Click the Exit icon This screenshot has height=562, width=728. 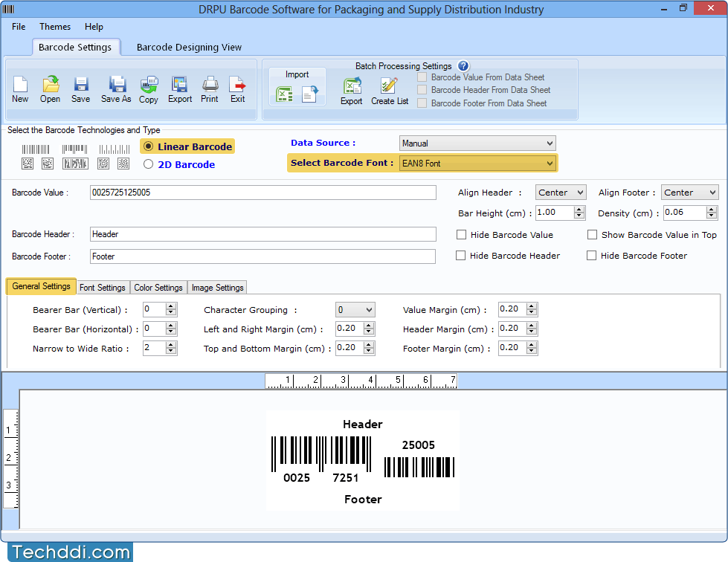tap(237, 85)
